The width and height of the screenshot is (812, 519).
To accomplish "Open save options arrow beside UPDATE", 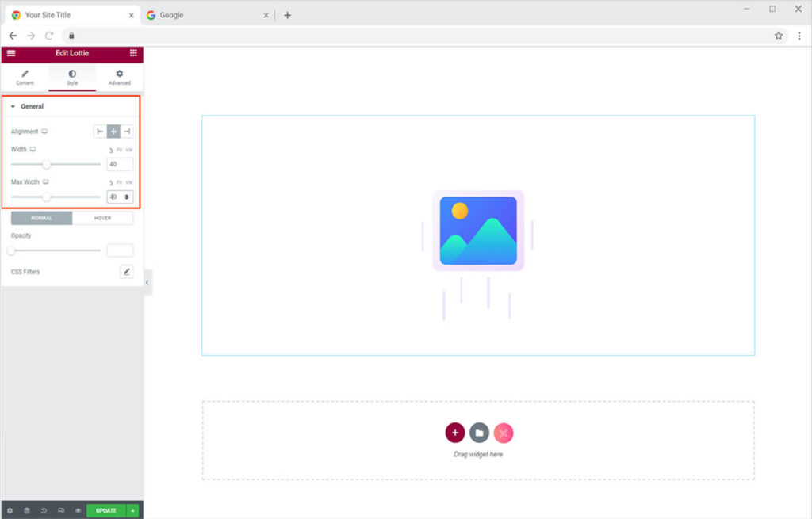I will tap(133, 511).
